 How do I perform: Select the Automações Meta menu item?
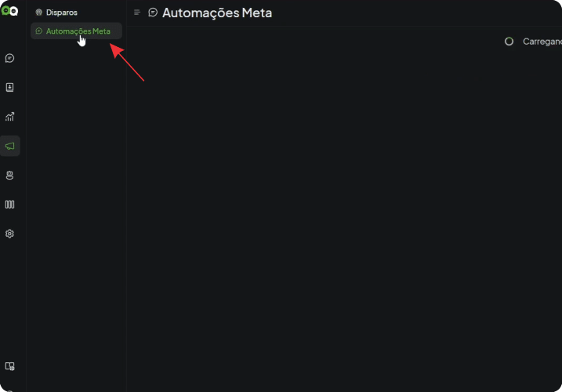pyautogui.click(x=76, y=31)
